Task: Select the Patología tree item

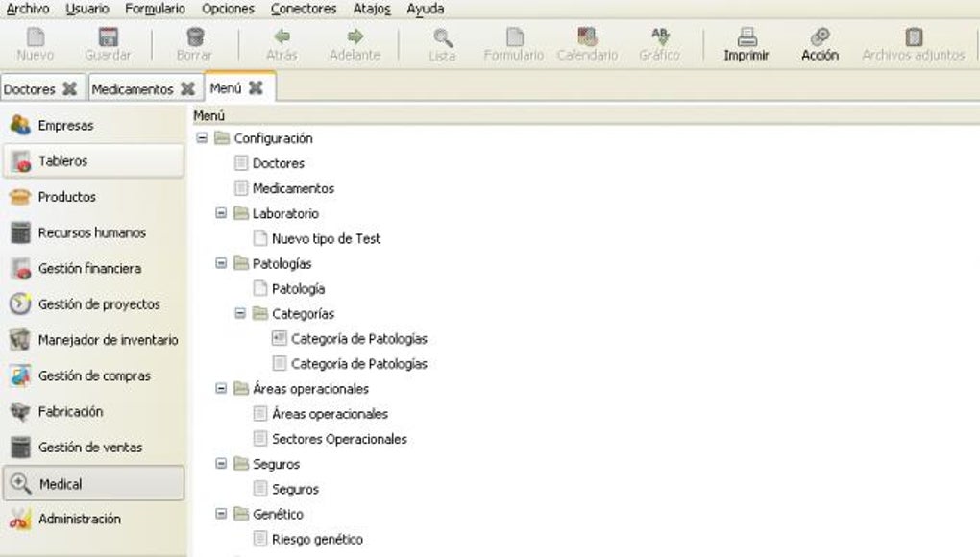Action: [298, 288]
